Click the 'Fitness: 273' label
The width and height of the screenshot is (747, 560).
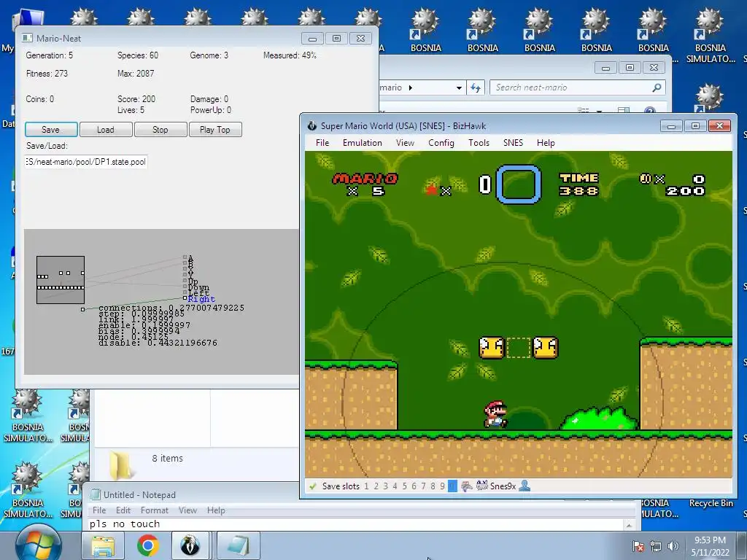tap(47, 74)
